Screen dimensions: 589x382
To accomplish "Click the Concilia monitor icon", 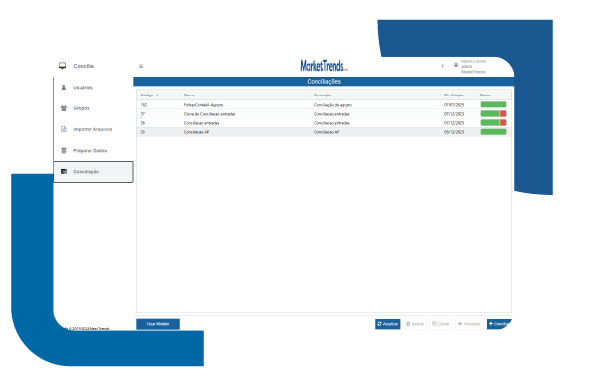I will click(62, 66).
